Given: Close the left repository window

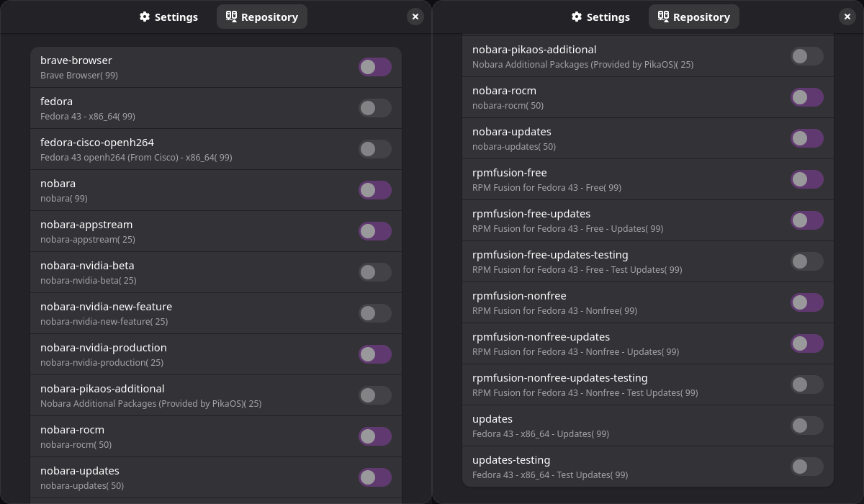Looking at the screenshot, I should point(415,17).
